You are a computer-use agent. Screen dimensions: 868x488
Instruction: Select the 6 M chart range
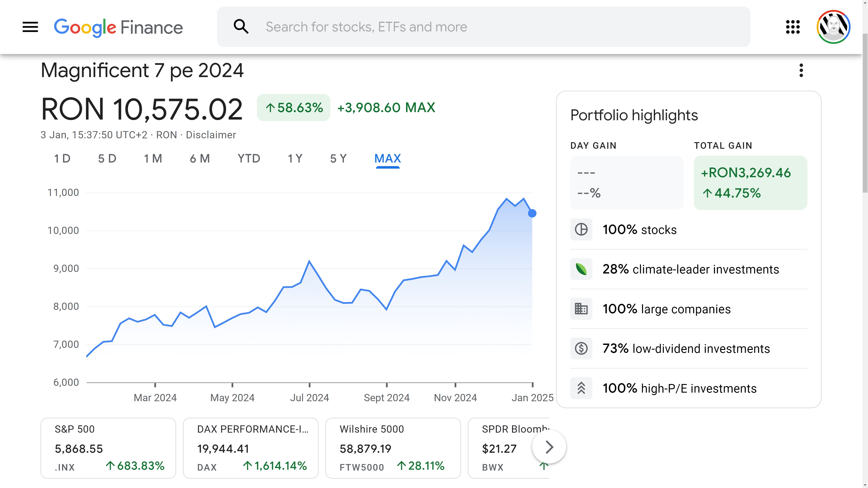point(199,158)
